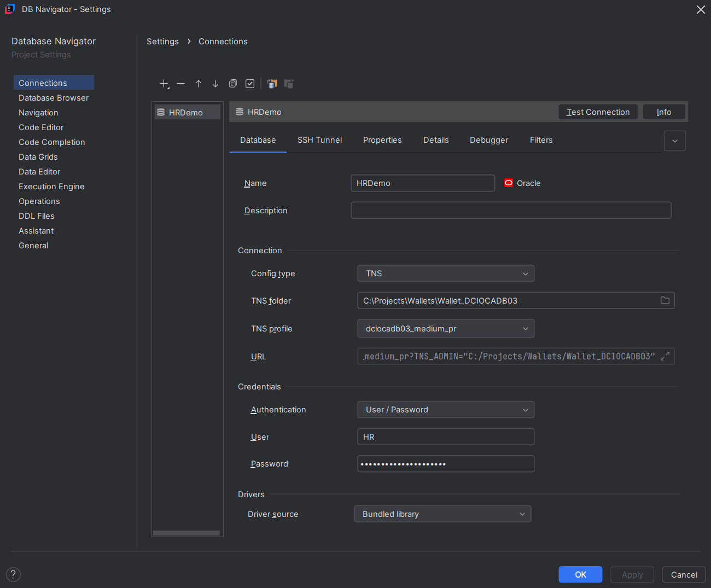The height and width of the screenshot is (588, 711).
Task: Select the HRDemo connection in list
Action: [x=188, y=112]
